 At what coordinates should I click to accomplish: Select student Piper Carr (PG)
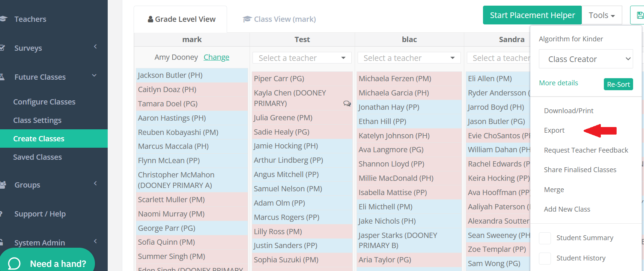(302, 79)
